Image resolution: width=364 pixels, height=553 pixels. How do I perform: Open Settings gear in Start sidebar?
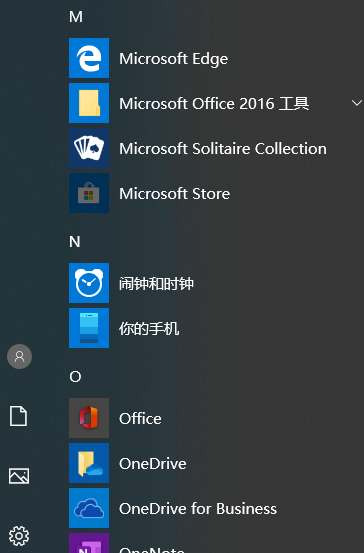tap(19, 536)
